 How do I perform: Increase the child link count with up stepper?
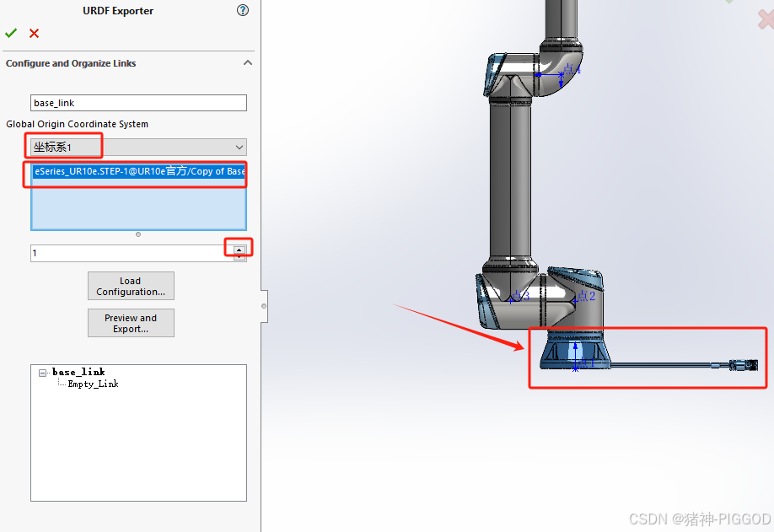[x=239, y=250]
